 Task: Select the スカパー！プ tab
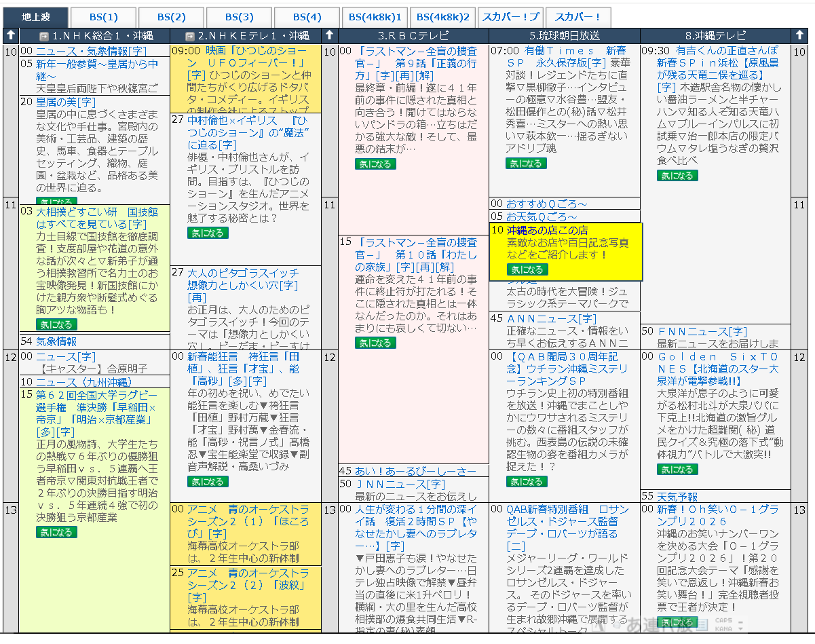point(511,17)
